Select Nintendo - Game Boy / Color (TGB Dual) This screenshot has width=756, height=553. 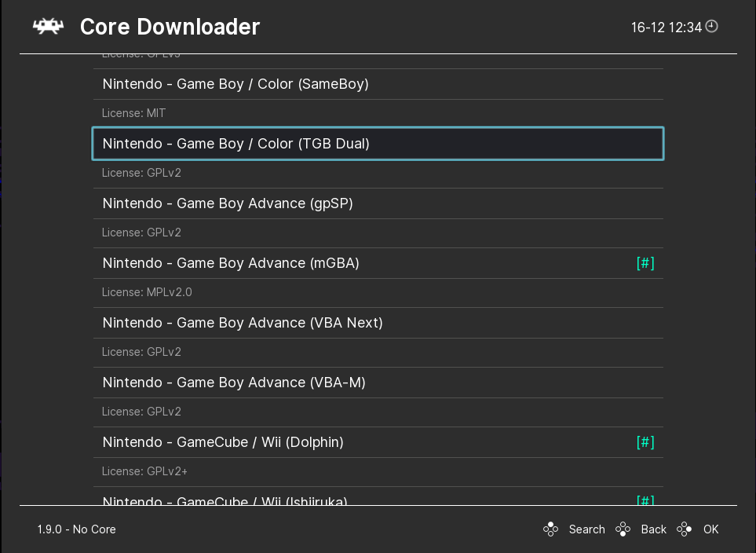(378, 144)
